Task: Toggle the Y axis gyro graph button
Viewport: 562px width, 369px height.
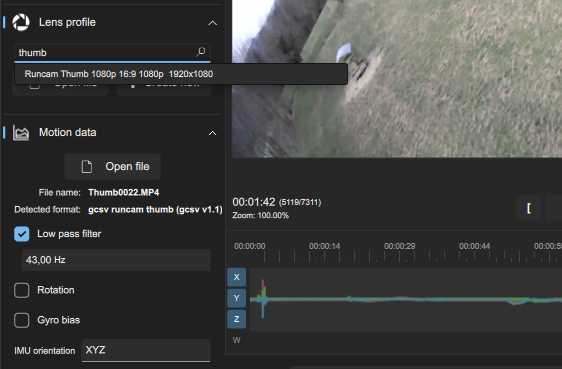Action: point(237,298)
